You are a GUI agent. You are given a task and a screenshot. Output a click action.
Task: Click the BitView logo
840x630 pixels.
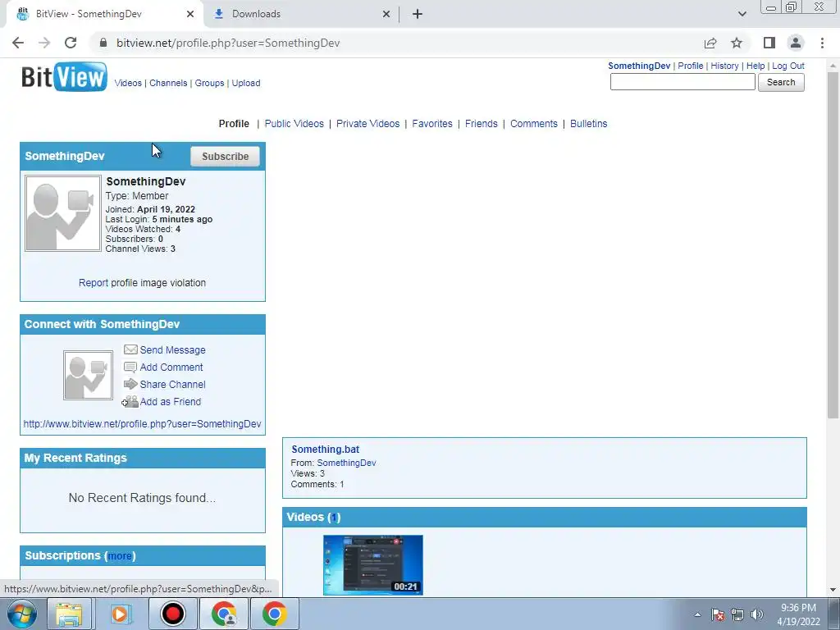pyautogui.click(x=64, y=77)
